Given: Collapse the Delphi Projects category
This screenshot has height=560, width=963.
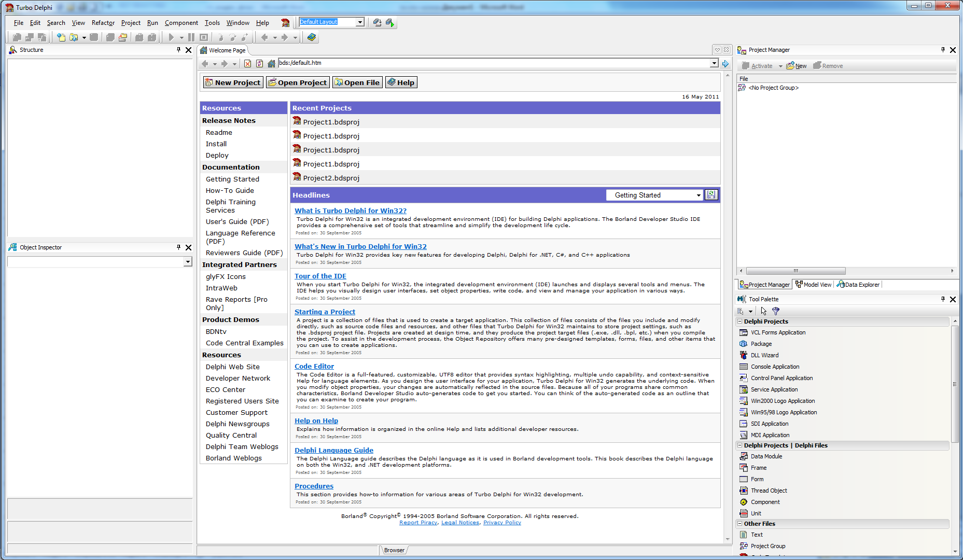Looking at the screenshot, I should point(740,321).
